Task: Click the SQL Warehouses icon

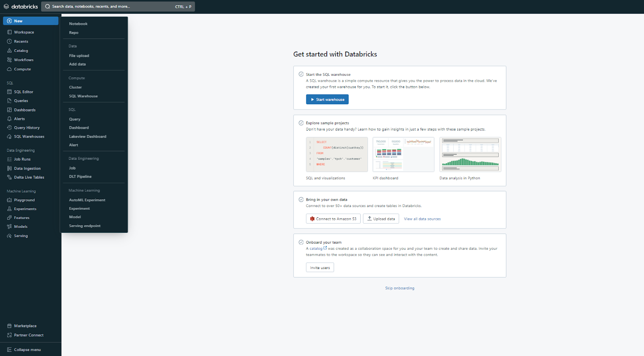Action: click(9, 137)
